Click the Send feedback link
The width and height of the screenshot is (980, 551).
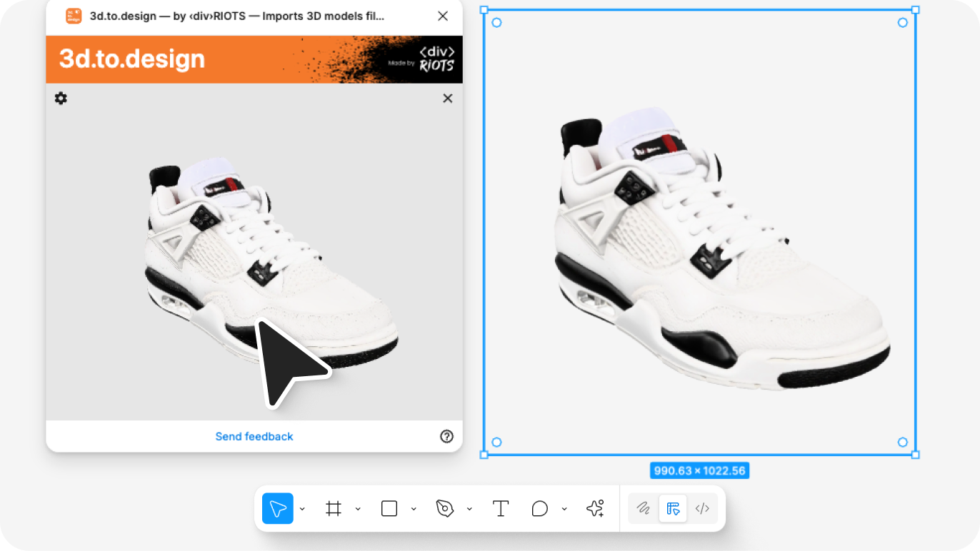(x=254, y=436)
